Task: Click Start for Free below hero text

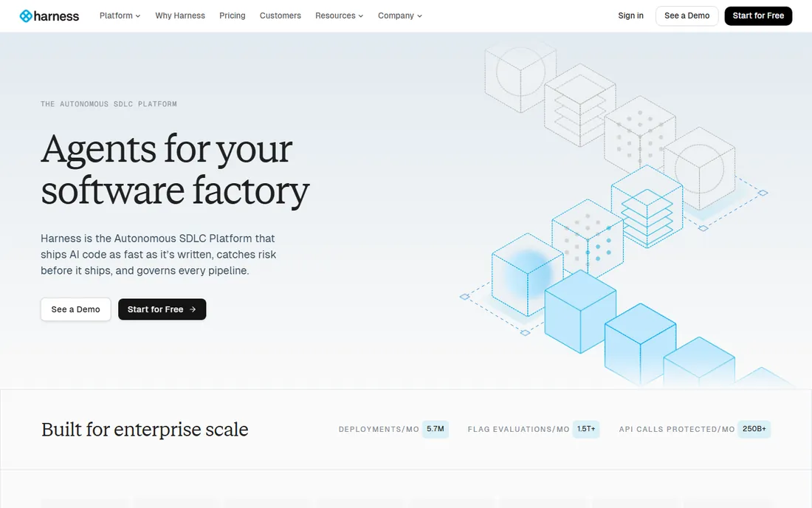Action: tap(162, 309)
